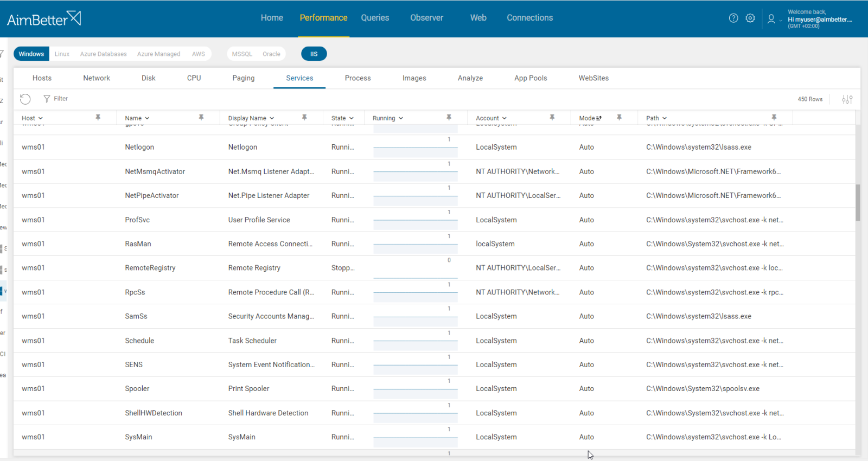Toggle the IIS pill button
868x461 pixels.
coord(314,54)
